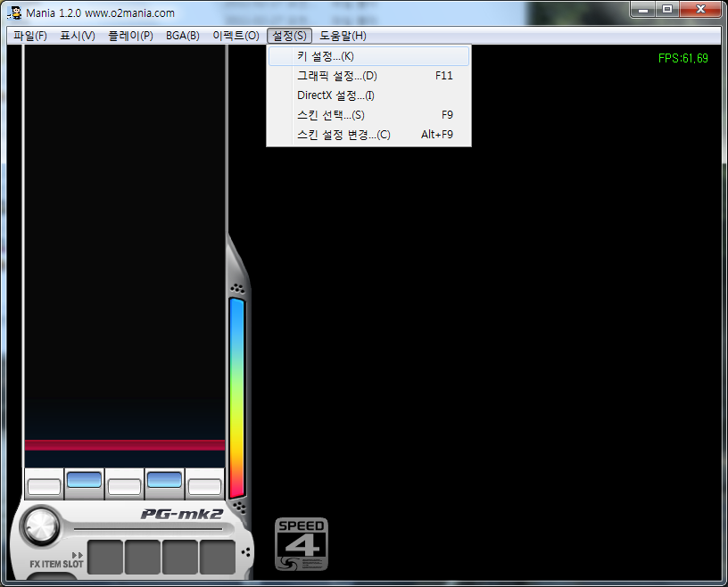Click the green FPS counter text
The width and height of the screenshot is (728, 587).
(x=682, y=59)
